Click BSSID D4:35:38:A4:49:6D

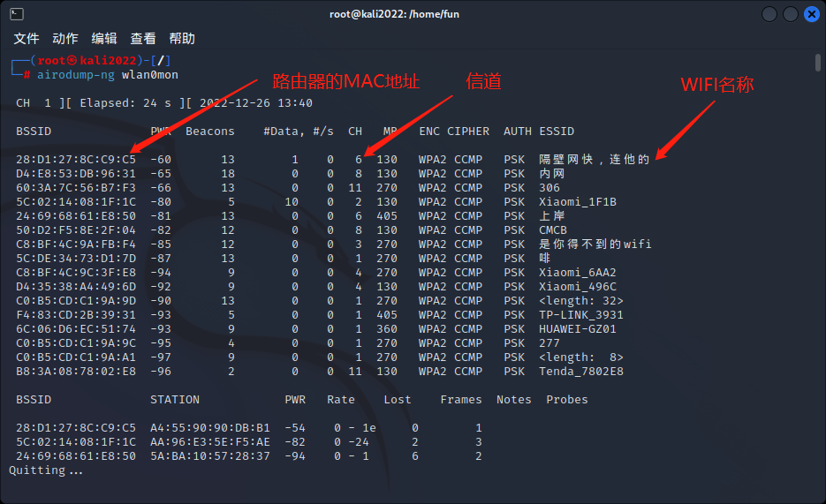[x=76, y=287]
